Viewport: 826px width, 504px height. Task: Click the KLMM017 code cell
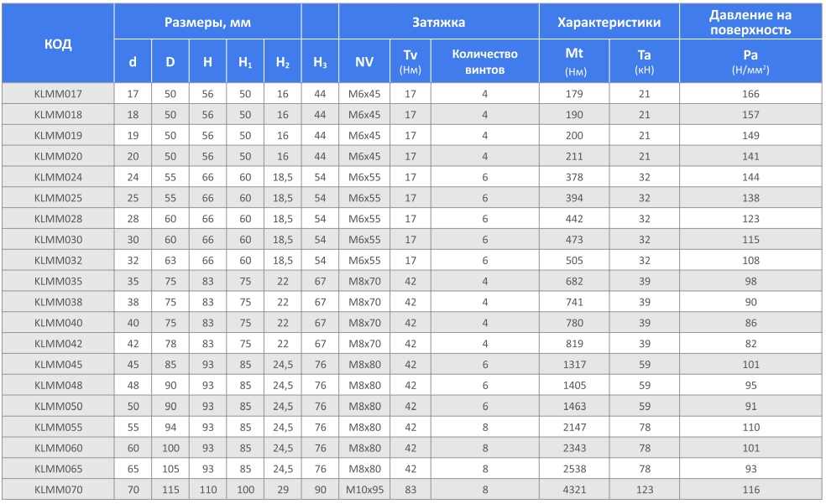(x=58, y=93)
